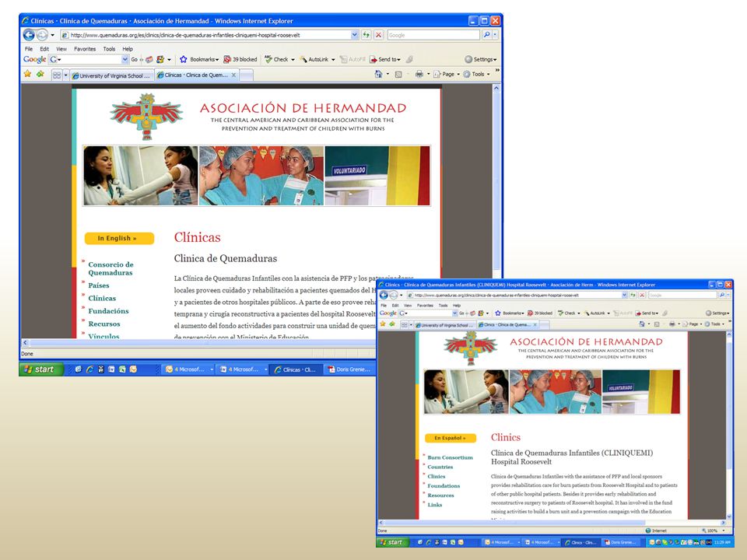The image size is (747, 560).
Task: Open Favorites menu in English Clinics window
Action: (425, 305)
